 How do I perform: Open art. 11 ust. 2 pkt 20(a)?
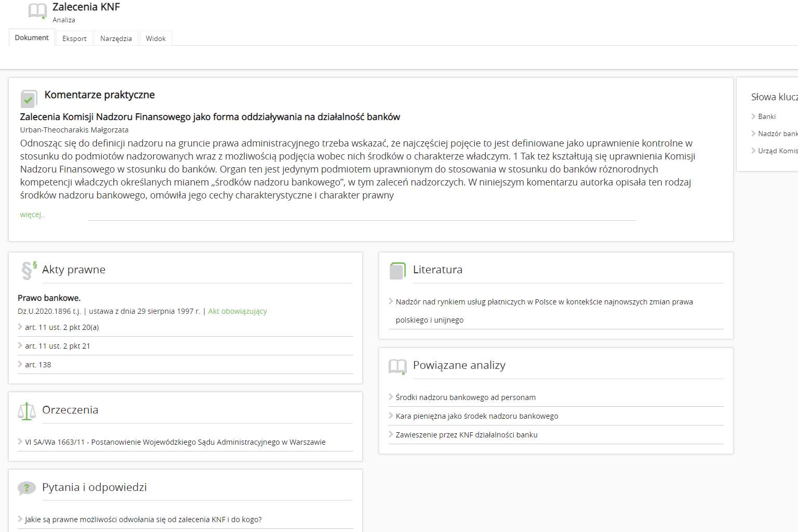(x=62, y=327)
